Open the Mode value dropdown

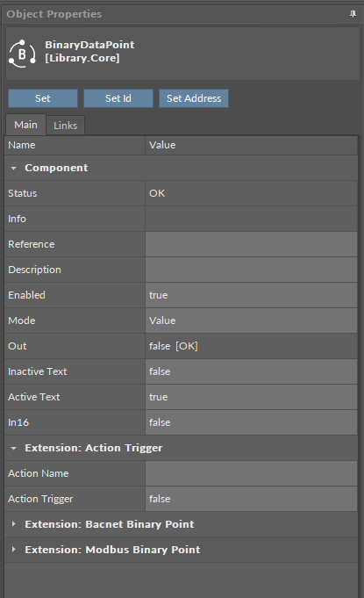tap(251, 321)
